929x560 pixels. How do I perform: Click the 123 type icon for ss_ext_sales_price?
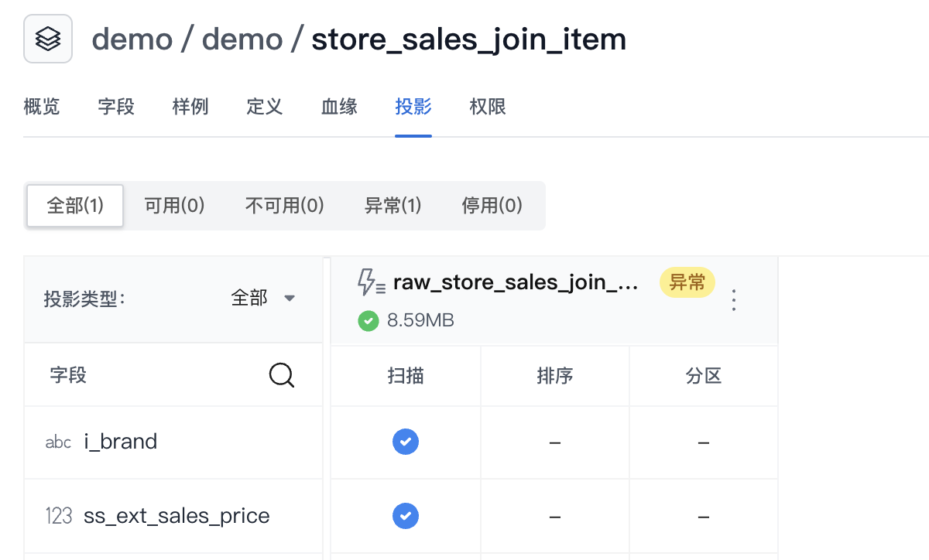pyautogui.click(x=59, y=516)
